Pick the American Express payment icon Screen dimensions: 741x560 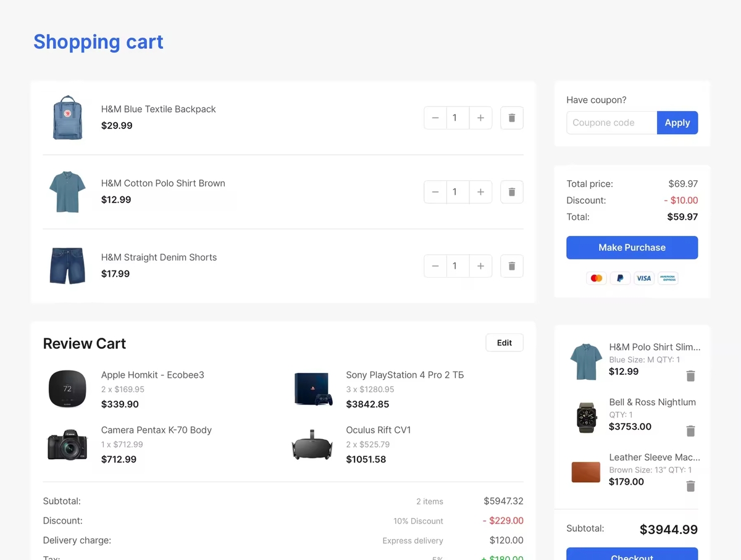668,278
